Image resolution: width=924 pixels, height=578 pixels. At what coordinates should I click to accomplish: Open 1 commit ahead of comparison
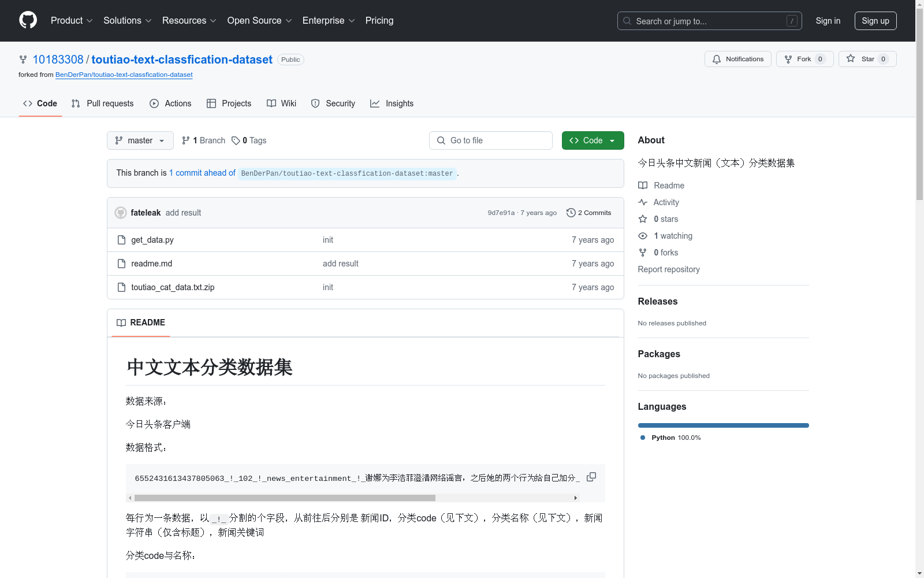202,173
